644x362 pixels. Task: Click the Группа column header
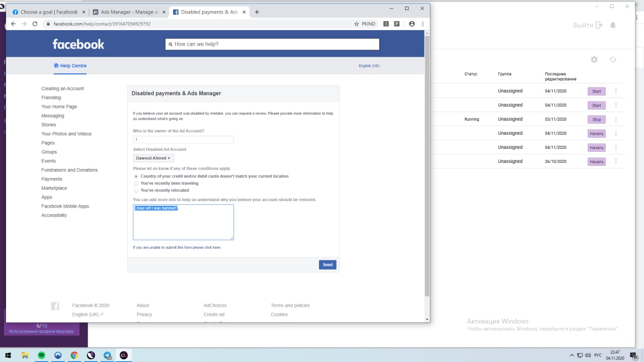(505, 74)
